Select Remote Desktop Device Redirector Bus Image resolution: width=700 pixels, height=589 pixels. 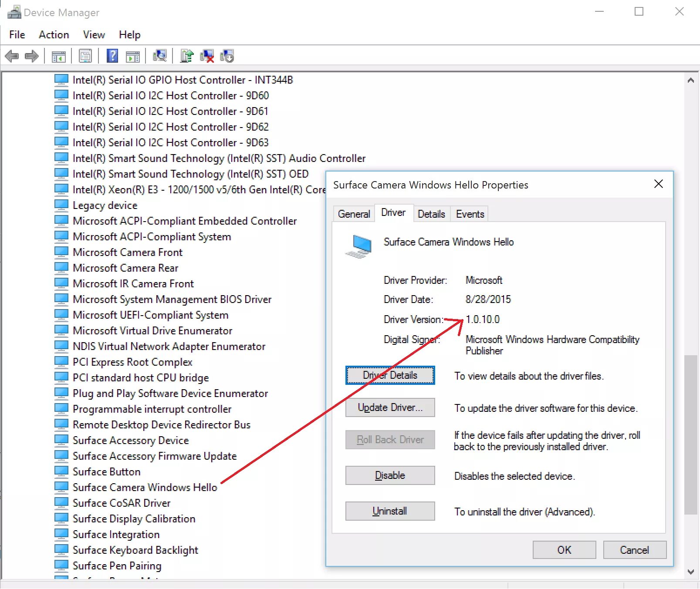(162, 424)
